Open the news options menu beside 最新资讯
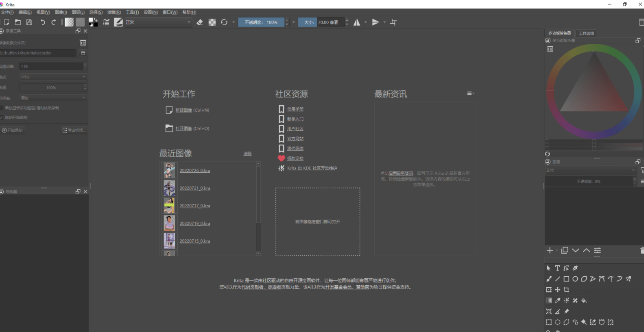644x332 pixels. (471, 93)
